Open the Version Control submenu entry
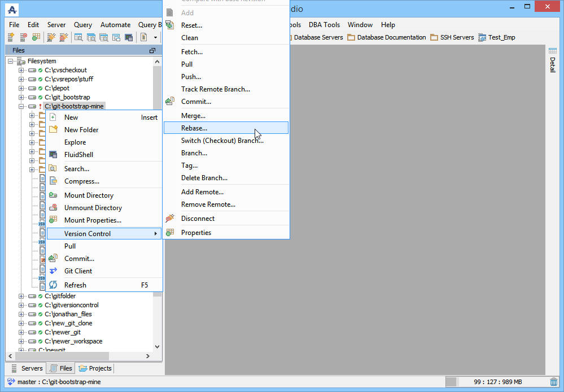The height and width of the screenshot is (392, 564). point(104,234)
